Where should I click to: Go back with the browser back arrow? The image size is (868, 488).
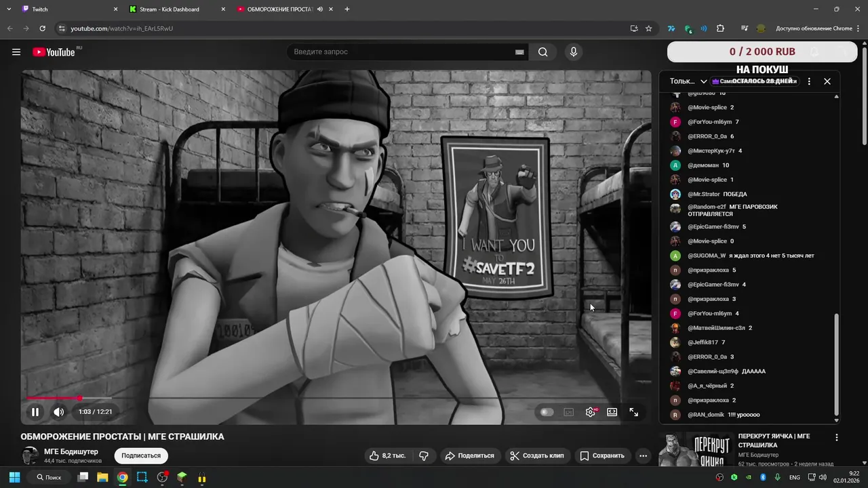(x=9, y=28)
